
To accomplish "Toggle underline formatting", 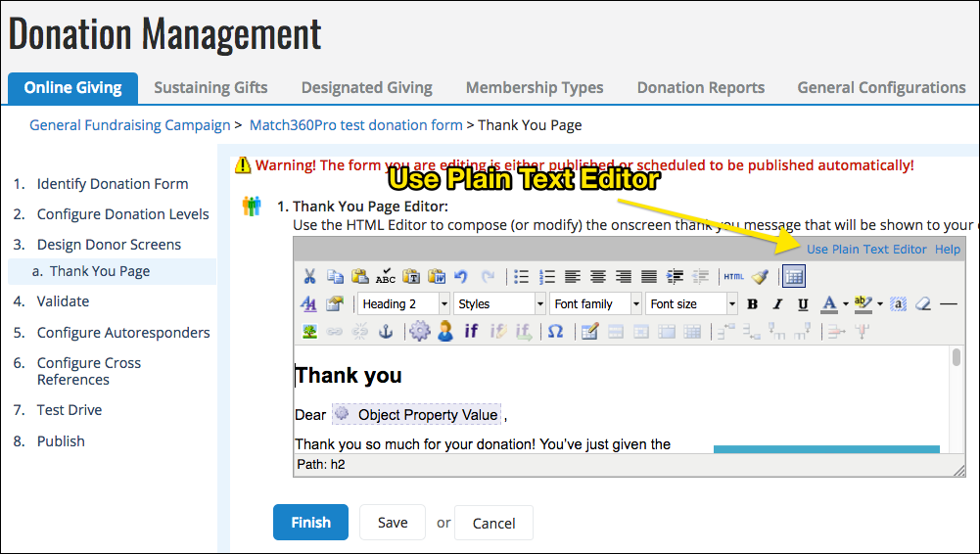I will (803, 304).
